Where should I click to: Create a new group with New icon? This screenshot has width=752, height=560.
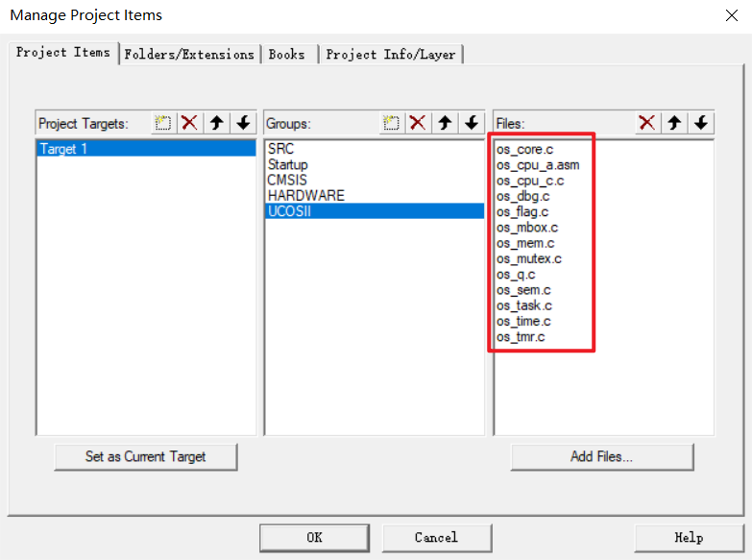(x=391, y=123)
